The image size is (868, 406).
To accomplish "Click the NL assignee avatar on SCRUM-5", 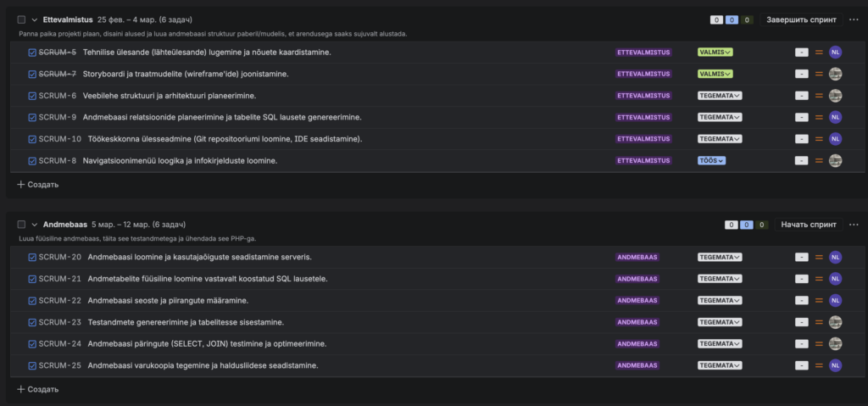I will 835,53.
